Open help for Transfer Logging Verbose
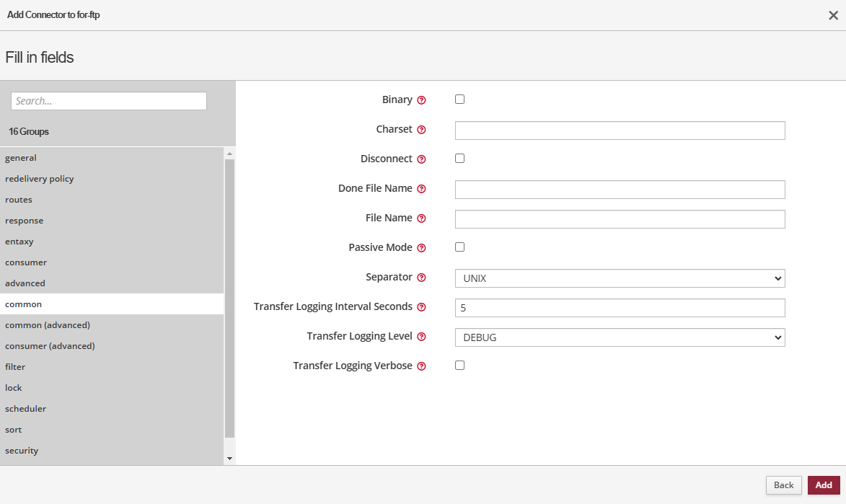The height and width of the screenshot is (504, 846). pos(422,366)
